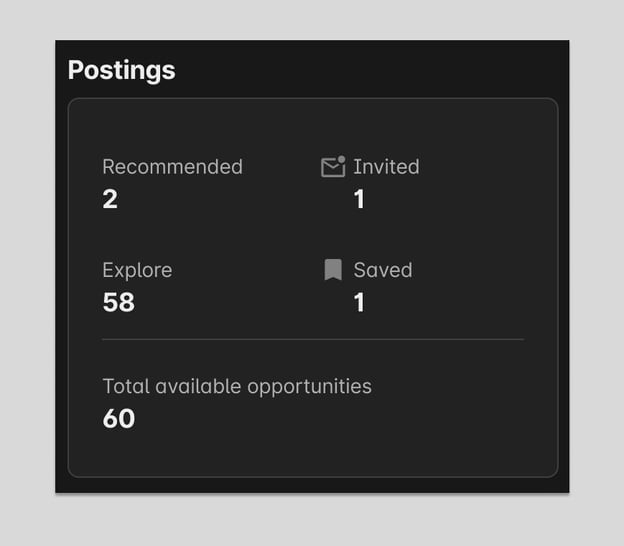Click the dark header area right of Postings

tap(380, 70)
